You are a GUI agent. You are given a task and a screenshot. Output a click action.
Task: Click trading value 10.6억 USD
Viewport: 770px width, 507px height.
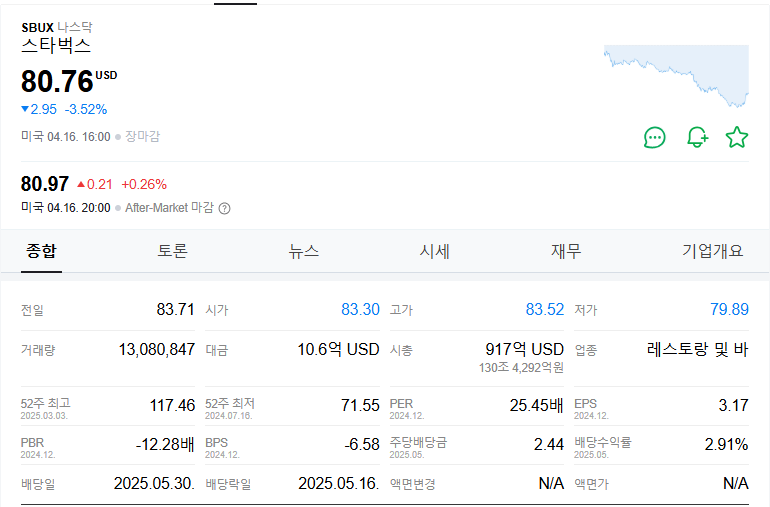point(338,350)
